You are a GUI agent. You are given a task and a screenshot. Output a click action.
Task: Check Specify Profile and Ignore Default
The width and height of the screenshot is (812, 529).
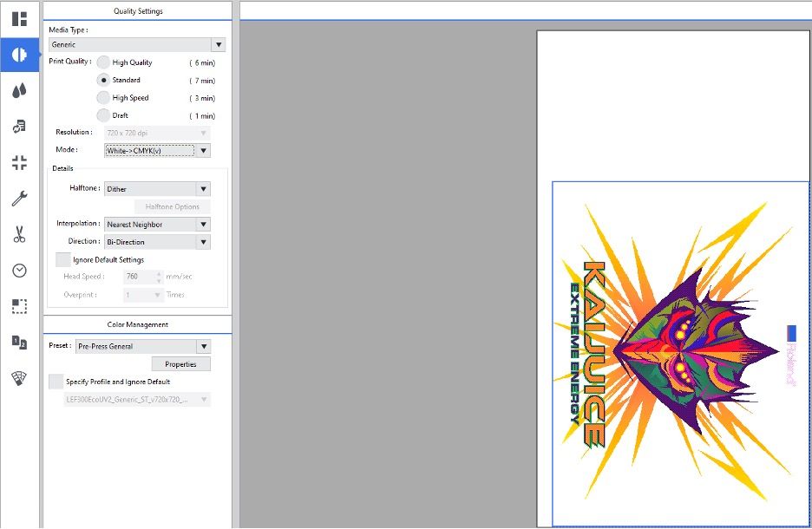pyautogui.click(x=56, y=382)
